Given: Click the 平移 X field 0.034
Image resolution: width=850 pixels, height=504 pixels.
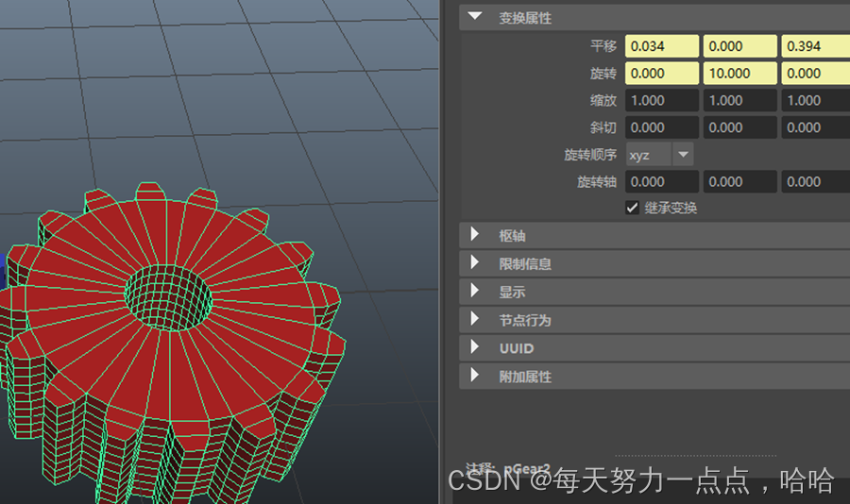Looking at the screenshot, I should tap(662, 46).
